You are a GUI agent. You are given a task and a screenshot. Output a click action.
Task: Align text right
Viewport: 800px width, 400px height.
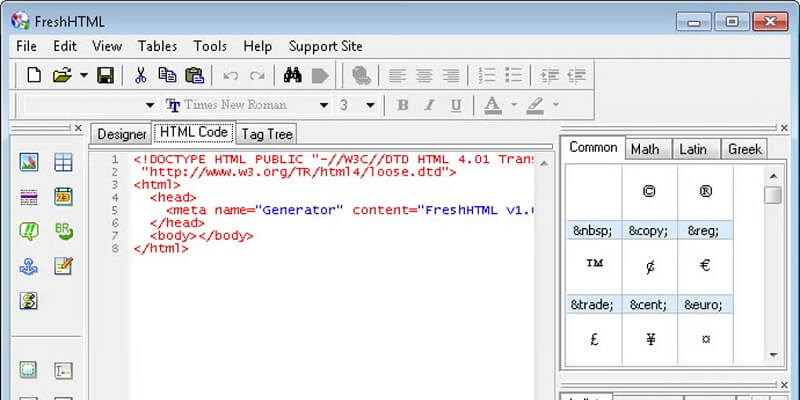tap(451, 76)
